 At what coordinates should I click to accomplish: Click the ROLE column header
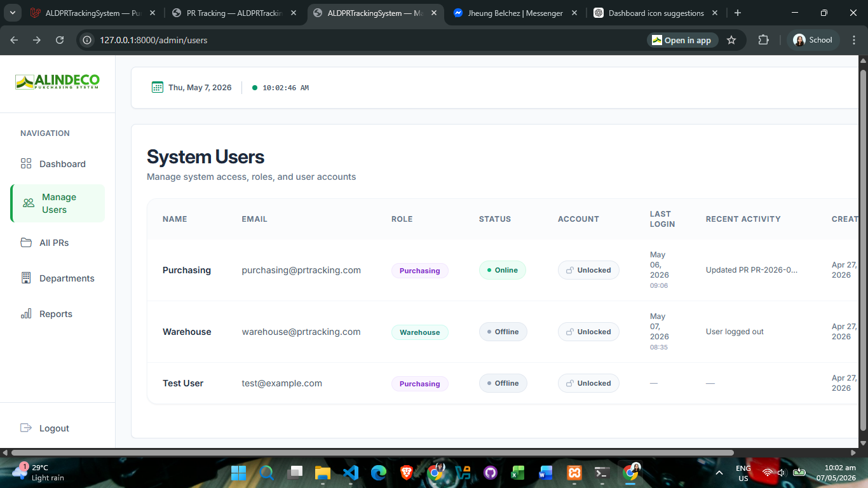click(402, 219)
